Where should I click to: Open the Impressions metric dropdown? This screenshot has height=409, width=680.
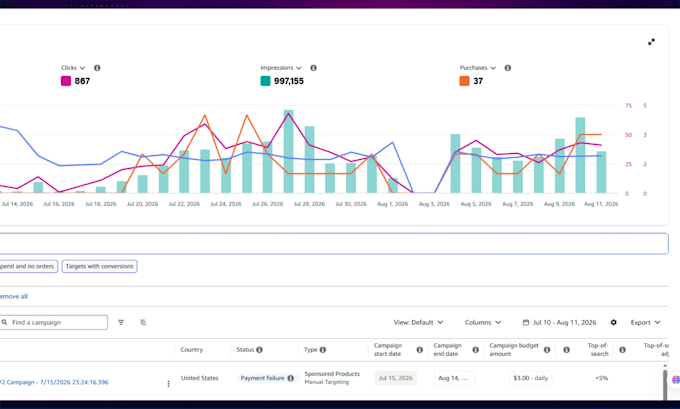click(x=281, y=68)
